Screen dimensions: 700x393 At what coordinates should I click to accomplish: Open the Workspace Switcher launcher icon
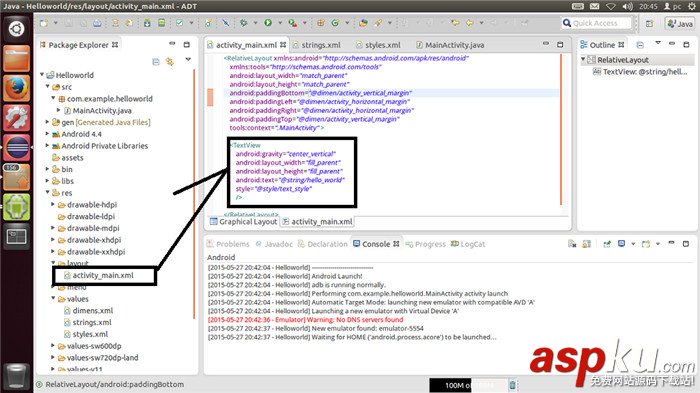pos(17,236)
